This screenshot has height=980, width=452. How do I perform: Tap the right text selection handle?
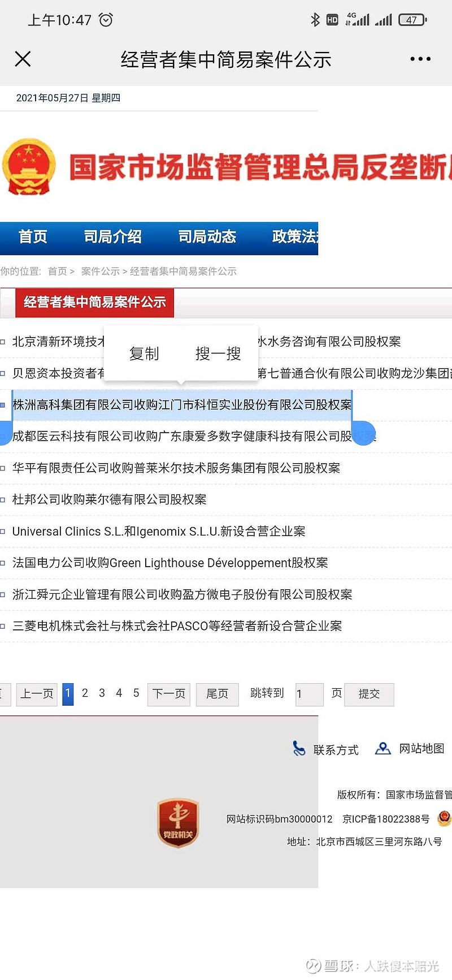(364, 433)
